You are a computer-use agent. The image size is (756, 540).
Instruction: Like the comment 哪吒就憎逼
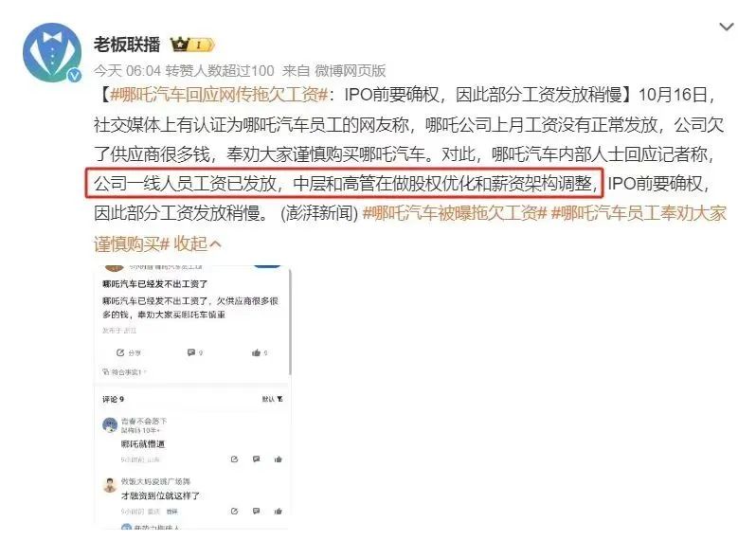[x=278, y=459]
